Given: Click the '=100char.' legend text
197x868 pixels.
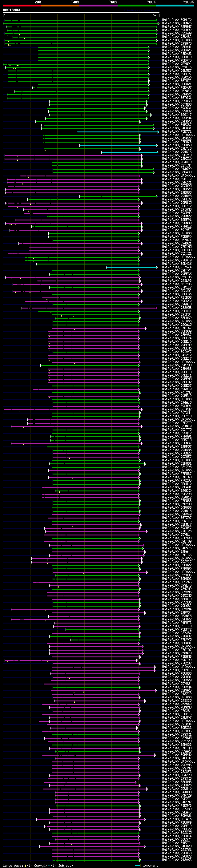Looking at the screenshot, I should (x=150, y=866).
